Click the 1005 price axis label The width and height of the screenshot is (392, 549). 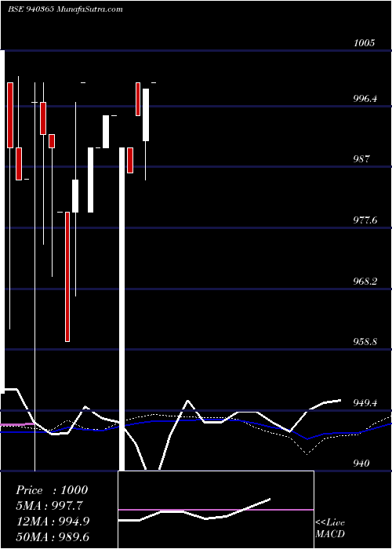(364, 43)
